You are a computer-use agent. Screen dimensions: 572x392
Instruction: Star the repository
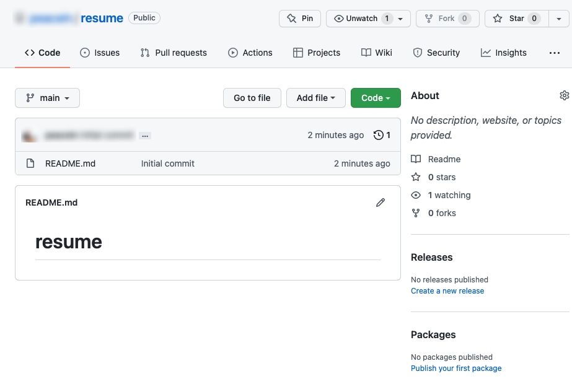[x=517, y=19]
